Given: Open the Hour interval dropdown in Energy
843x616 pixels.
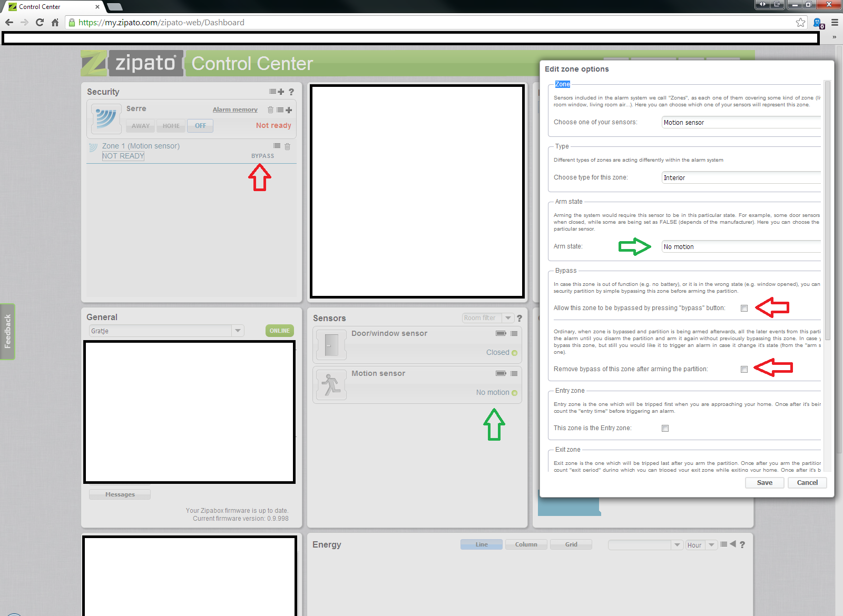Looking at the screenshot, I should [x=711, y=545].
